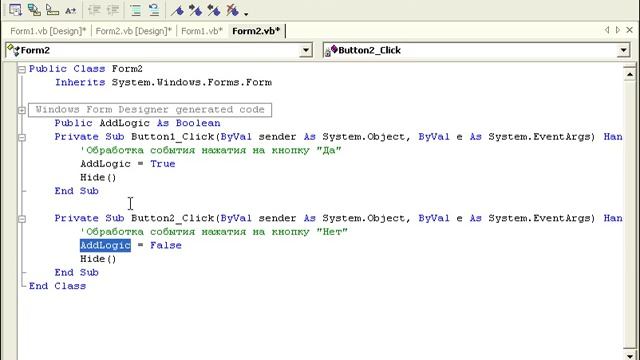Click 'End Sub' of Button2_Click

pyautogui.click(x=77, y=273)
